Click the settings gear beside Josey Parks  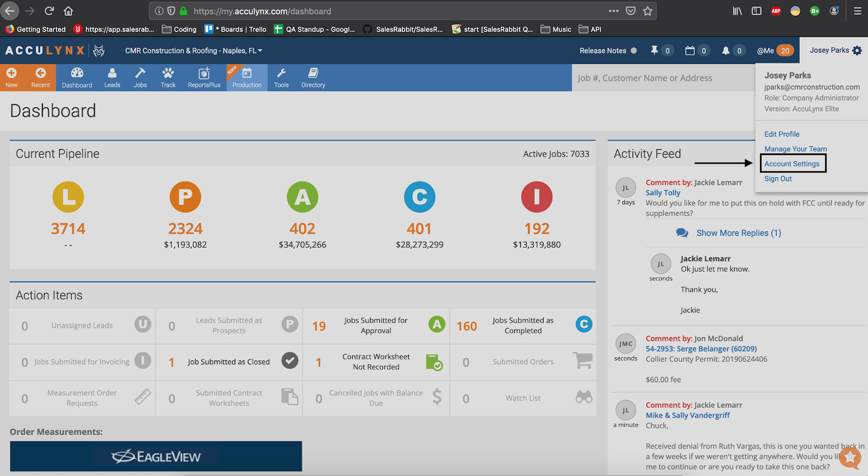pyautogui.click(x=857, y=50)
